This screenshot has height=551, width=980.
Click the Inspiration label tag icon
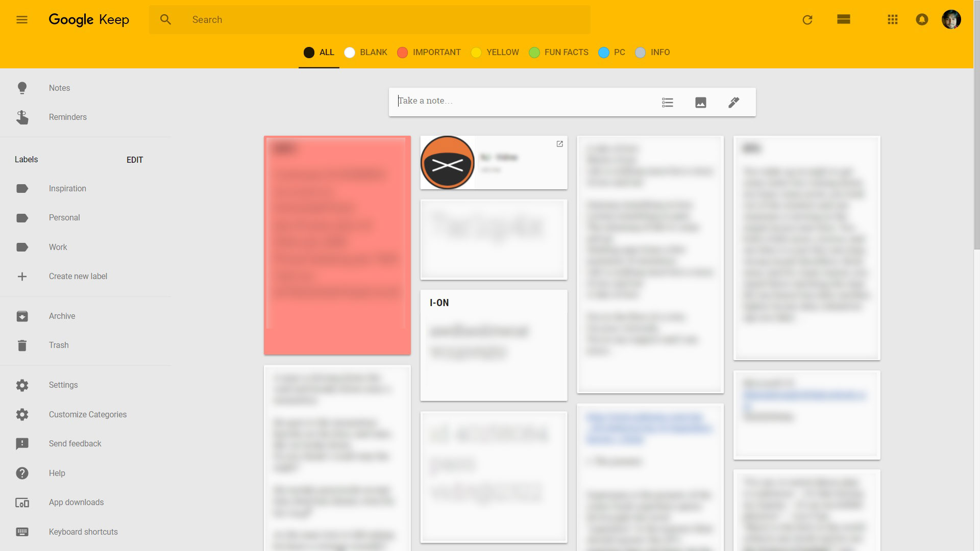click(22, 189)
